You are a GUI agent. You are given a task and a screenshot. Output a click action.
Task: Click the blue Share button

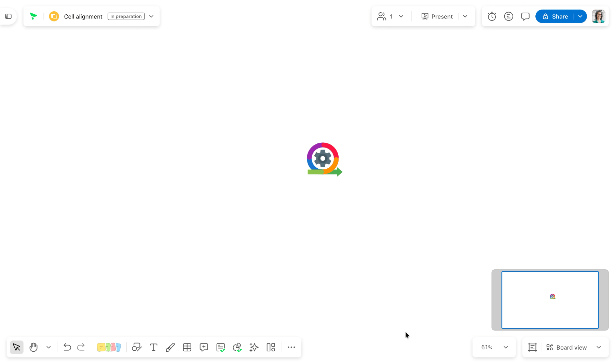tap(555, 16)
